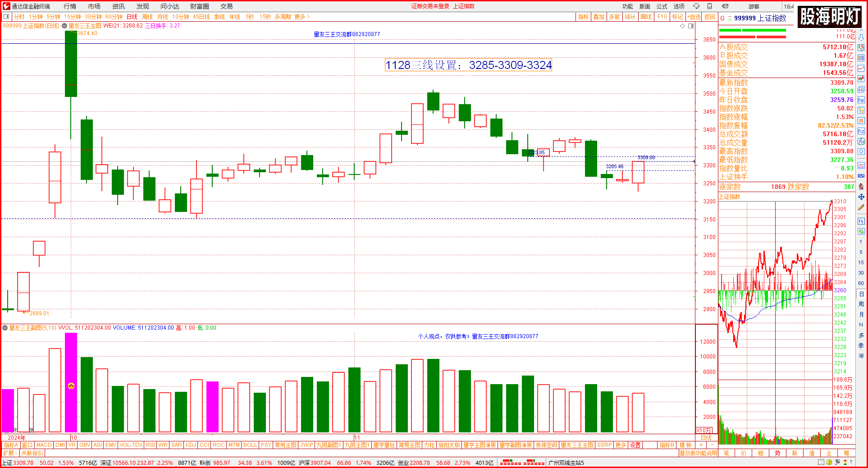Click the hierarchy tree sidebar icon
Screen dimensions: 868x468
click(x=861, y=110)
